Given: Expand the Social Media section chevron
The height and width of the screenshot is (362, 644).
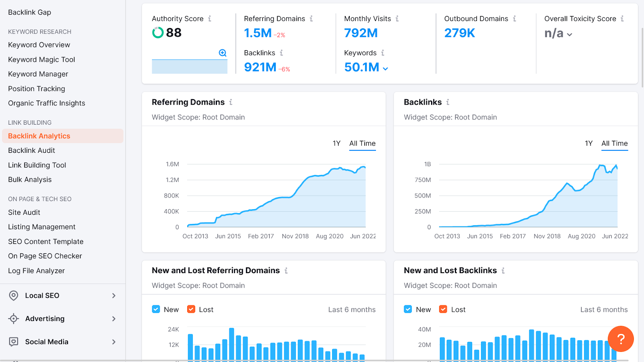Looking at the screenshot, I should 114,342.
